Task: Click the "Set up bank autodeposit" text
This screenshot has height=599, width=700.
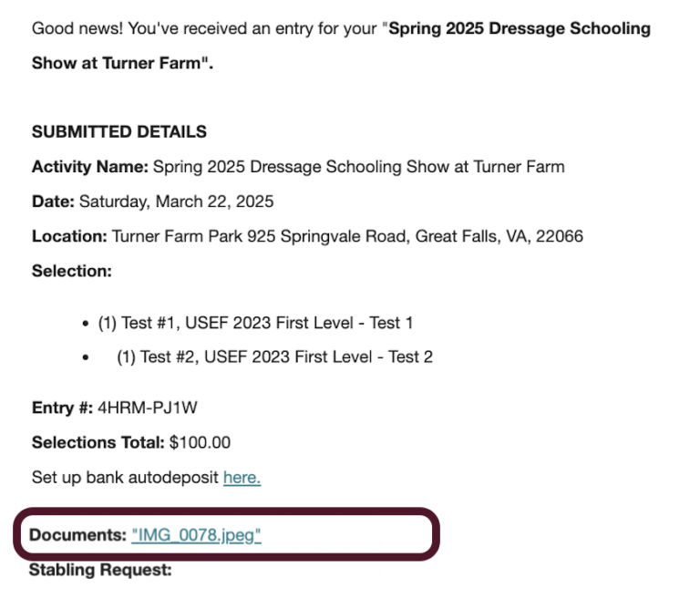Action: tap(126, 478)
